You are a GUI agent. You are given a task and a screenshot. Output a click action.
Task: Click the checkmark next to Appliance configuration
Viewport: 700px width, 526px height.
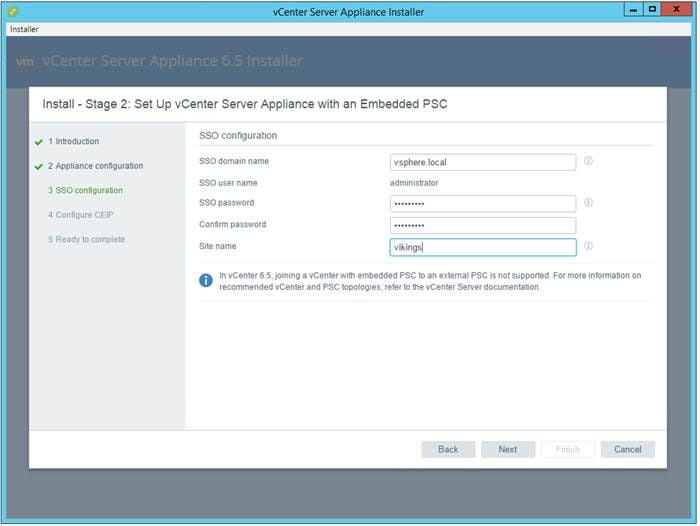click(x=39, y=166)
